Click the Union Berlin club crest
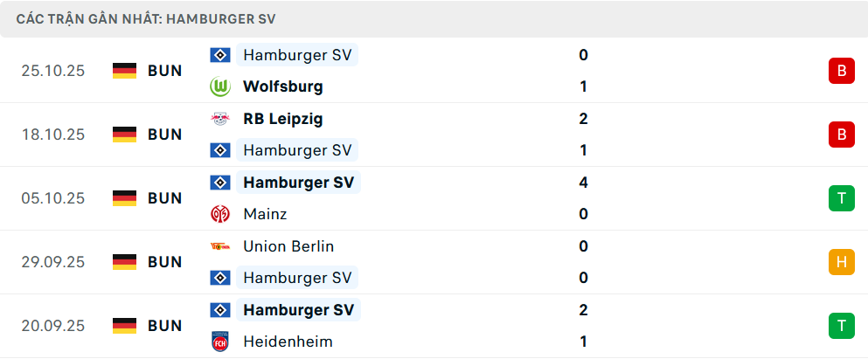The width and height of the screenshot is (868, 359). click(x=219, y=246)
